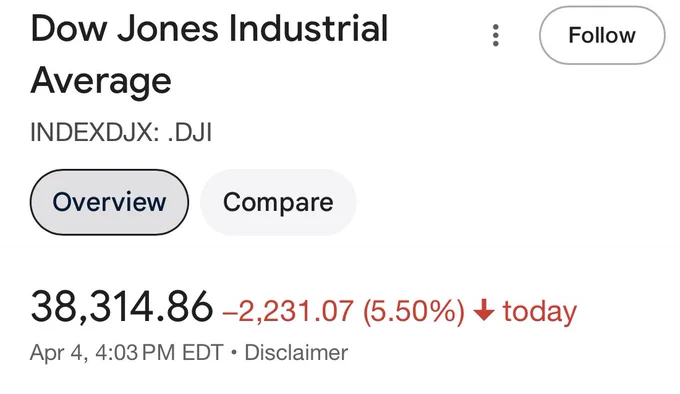Viewport: 680px width, 394px height.
Task: Click the bullet separator before Disclaimer
Action: [x=234, y=353]
